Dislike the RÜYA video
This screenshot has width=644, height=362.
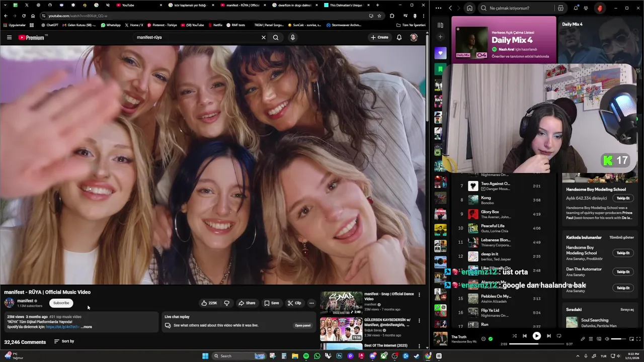[226, 303]
